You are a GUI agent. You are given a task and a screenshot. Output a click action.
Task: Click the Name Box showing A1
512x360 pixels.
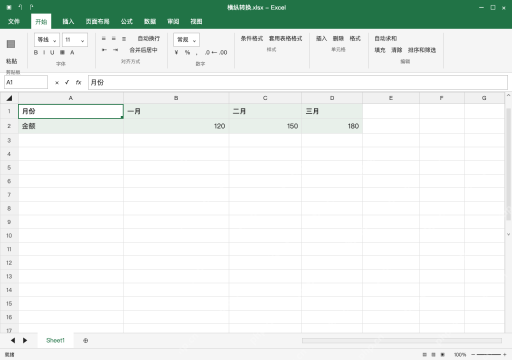[26, 82]
